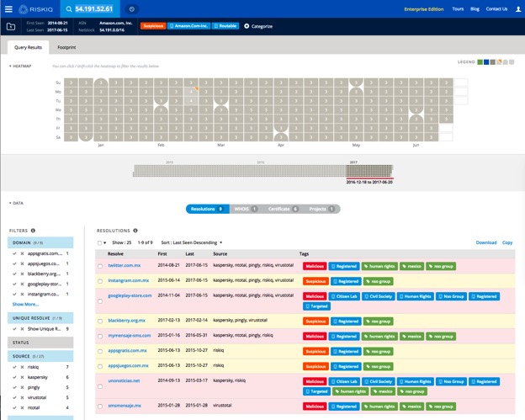Check the appsjuegos.com.mx row checkbox
This screenshot has height=420, width=525.
click(x=100, y=366)
